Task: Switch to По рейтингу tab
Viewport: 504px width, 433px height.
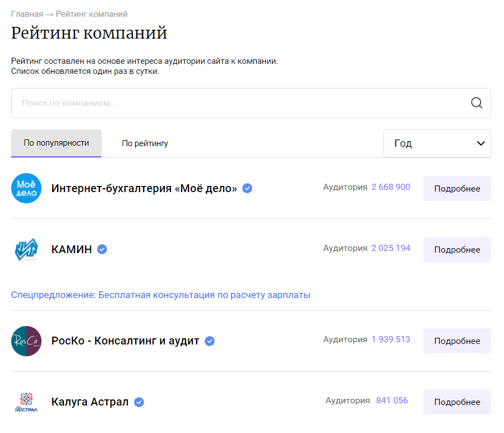Action: (x=145, y=143)
